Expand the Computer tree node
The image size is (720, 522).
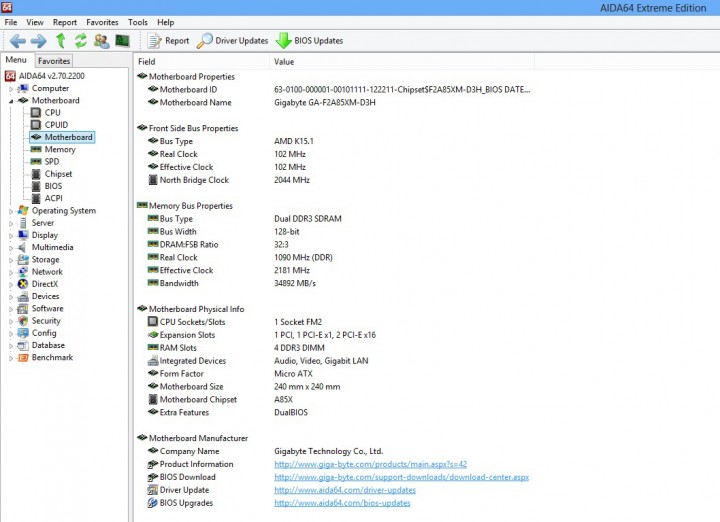point(11,89)
